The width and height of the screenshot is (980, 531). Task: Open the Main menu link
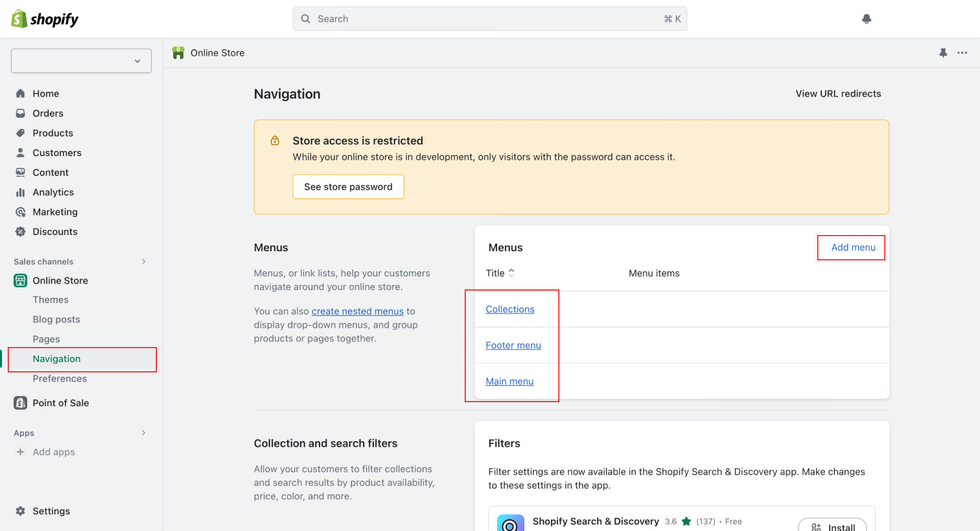pyautogui.click(x=509, y=381)
